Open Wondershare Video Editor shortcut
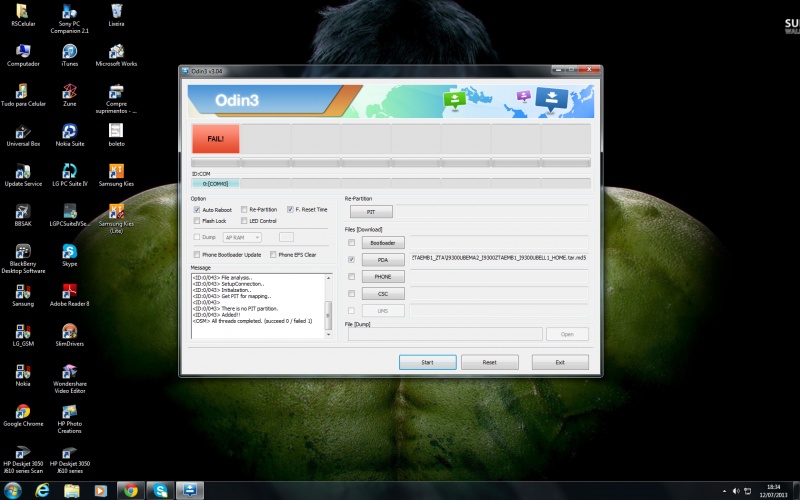Viewport: 800px width, 500px height. click(x=69, y=379)
